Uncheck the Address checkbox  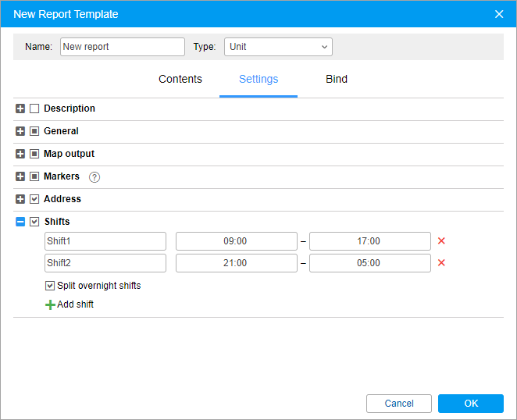[34, 199]
